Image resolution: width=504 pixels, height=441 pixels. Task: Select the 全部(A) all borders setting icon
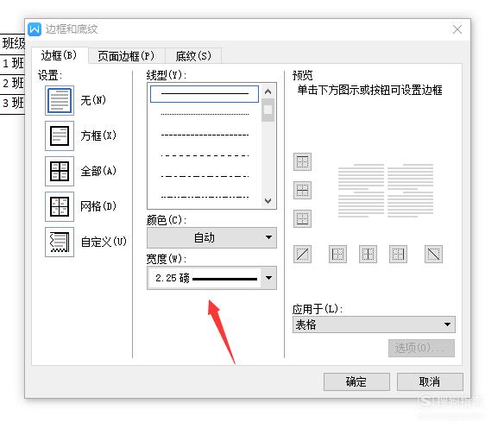[60, 172]
